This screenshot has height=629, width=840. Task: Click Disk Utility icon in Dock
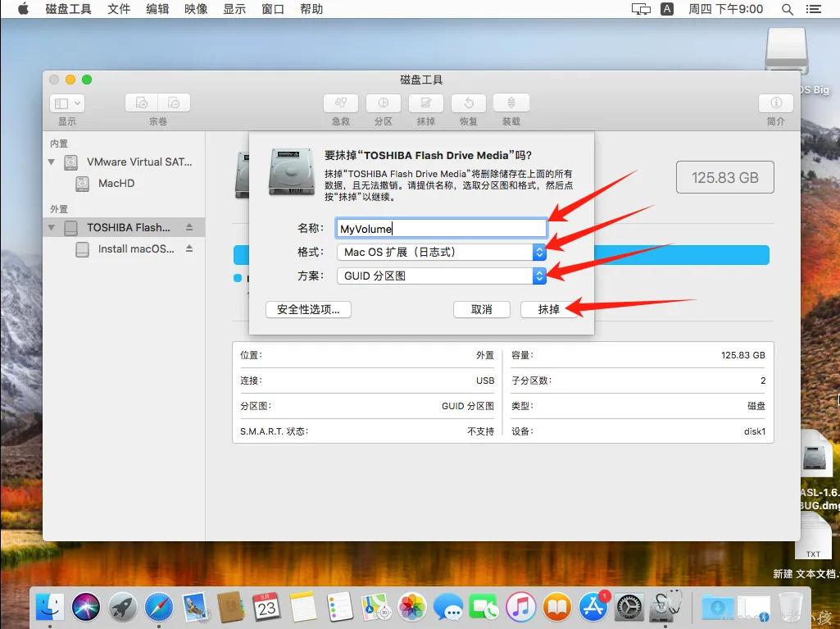[666, 607]
